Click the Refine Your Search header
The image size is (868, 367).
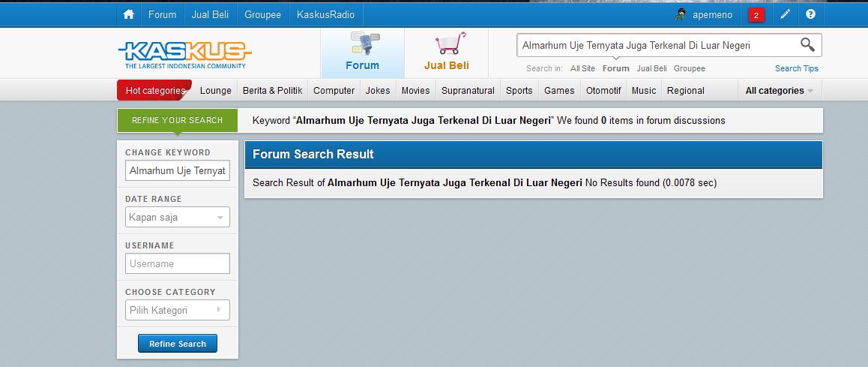point(177,120)
